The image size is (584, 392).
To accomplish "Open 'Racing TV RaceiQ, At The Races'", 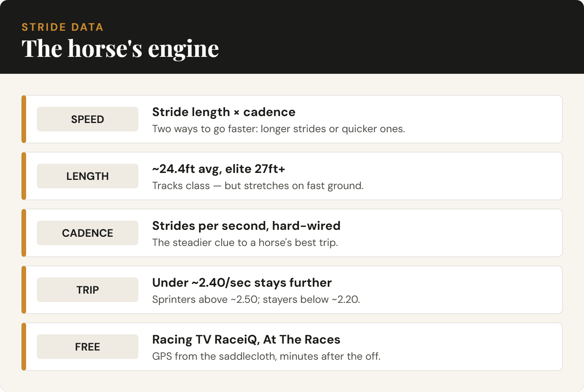I will [246, 340].
